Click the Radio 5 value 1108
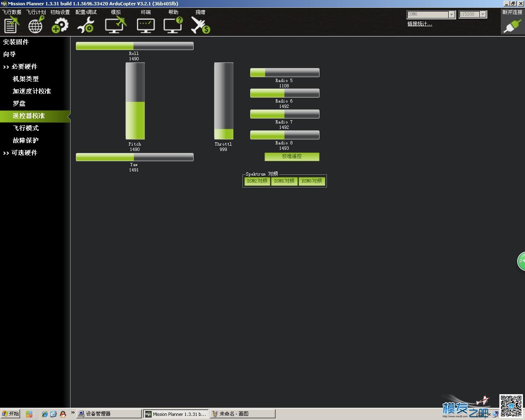This screenshot has height=420, width=525. (x=284, y=86)
